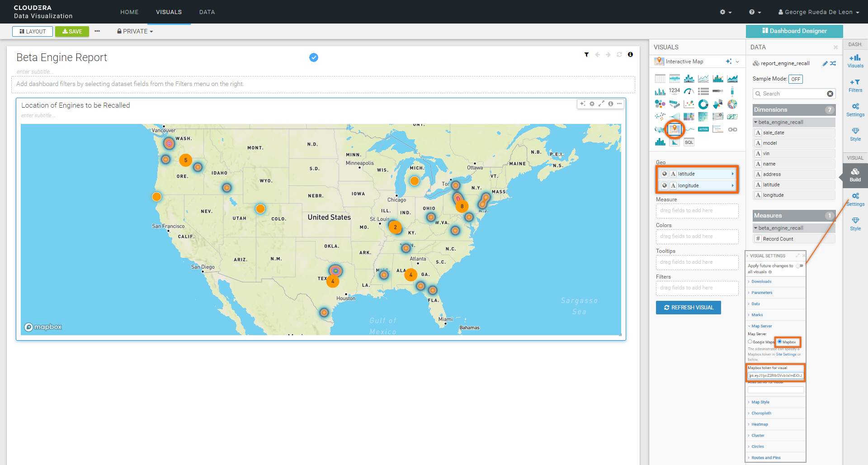The image size is (868, 465).
Task: Click the Mapbox token for visual field
Action: click(x=776, y=375)
